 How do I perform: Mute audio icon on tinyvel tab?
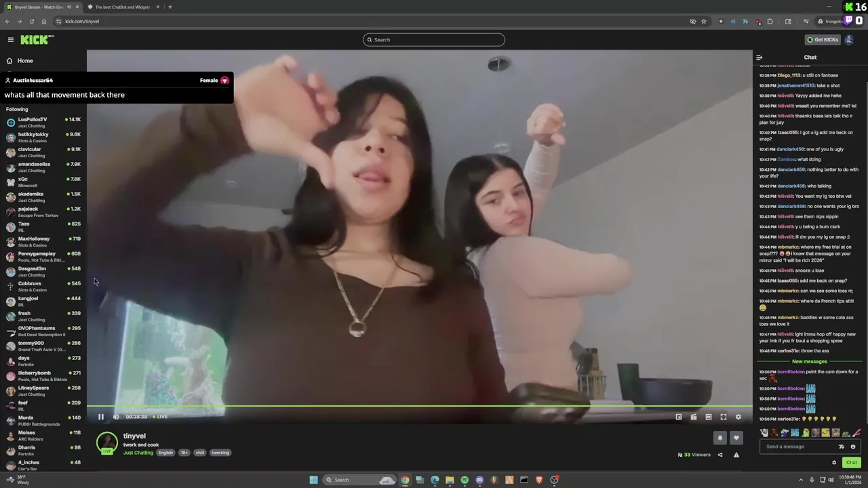click(68, 7)
